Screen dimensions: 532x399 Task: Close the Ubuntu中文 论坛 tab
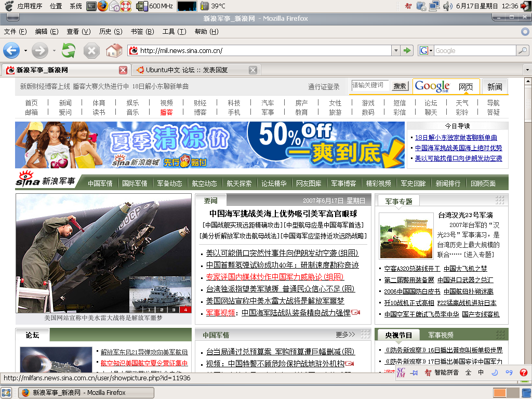point(253,70)
